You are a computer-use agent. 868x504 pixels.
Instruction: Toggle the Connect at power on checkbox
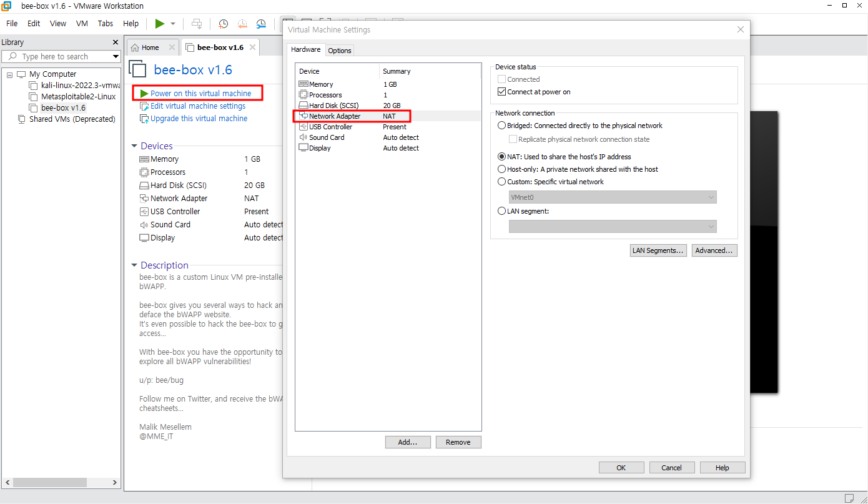tap(501, 92)
